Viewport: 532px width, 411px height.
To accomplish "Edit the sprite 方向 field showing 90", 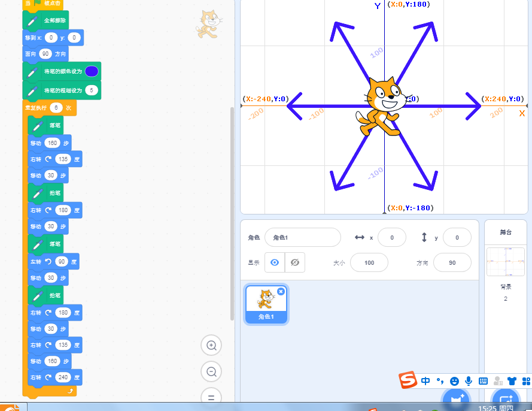I will pos(452,262).
